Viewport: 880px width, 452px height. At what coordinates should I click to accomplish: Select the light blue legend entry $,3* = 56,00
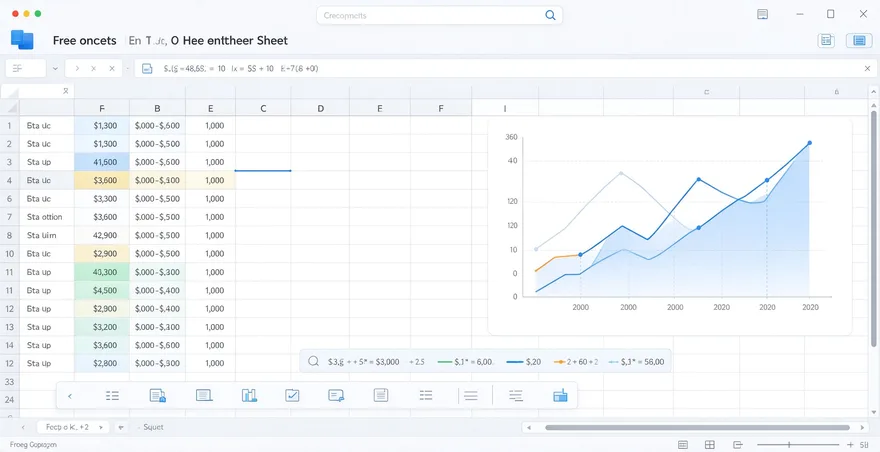[x=636, y=362]
